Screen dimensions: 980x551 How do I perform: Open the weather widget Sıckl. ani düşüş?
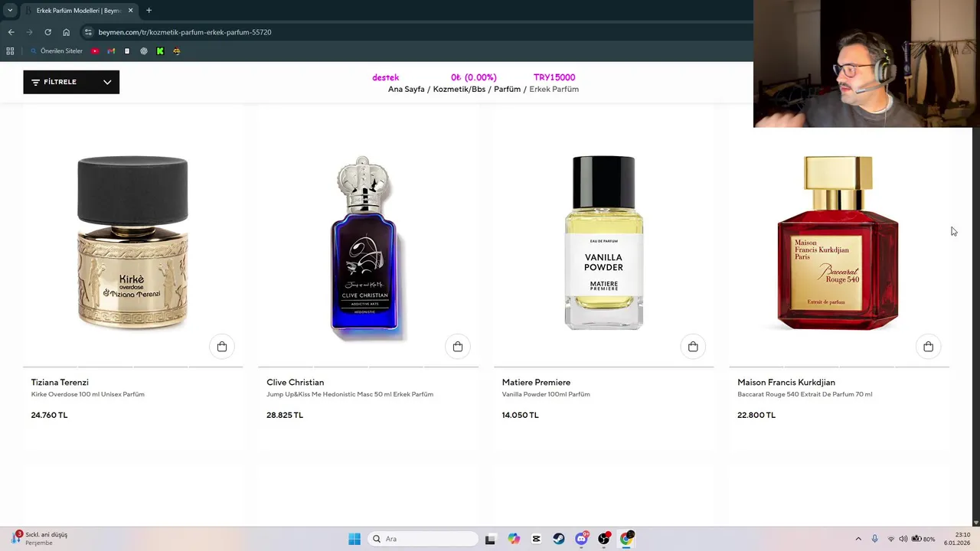click(39, 539)
